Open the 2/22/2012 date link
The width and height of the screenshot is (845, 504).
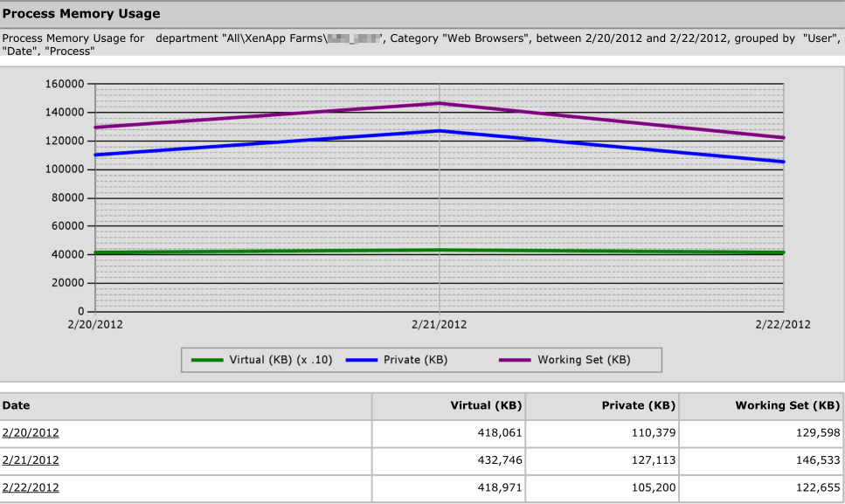[x=31, y=488]
